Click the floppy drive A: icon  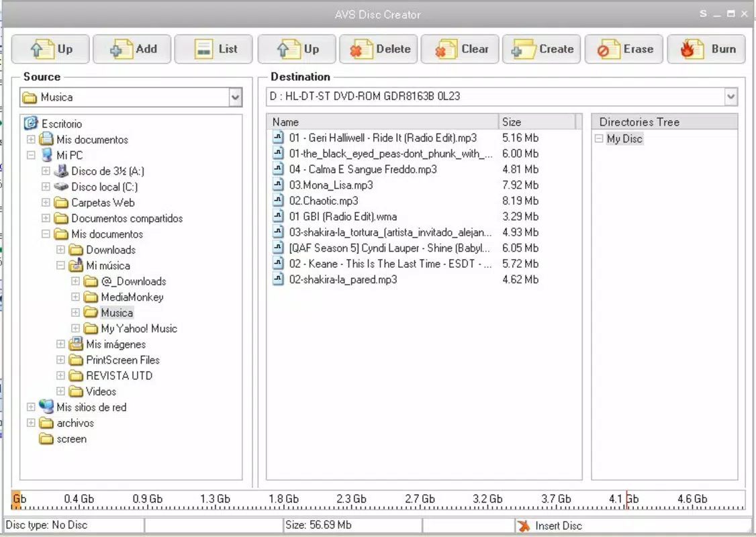pyautogui.click(x=61, y=170)
